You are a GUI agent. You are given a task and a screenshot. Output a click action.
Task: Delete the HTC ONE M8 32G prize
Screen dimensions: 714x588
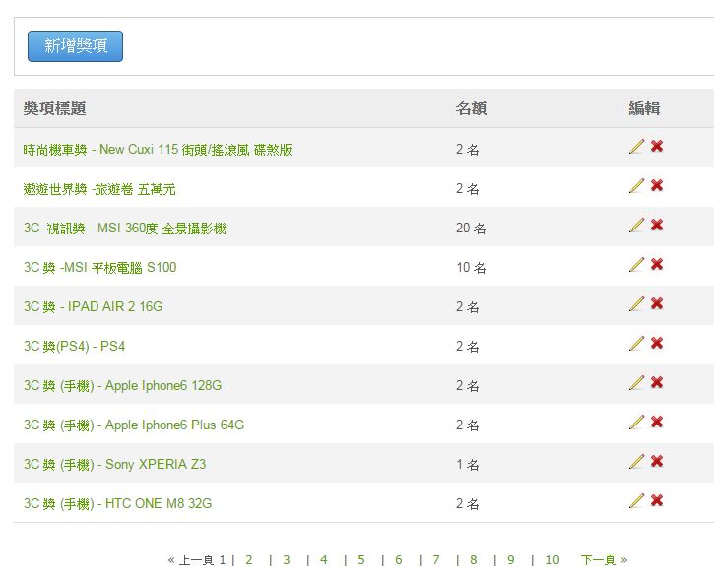[657, 500]
